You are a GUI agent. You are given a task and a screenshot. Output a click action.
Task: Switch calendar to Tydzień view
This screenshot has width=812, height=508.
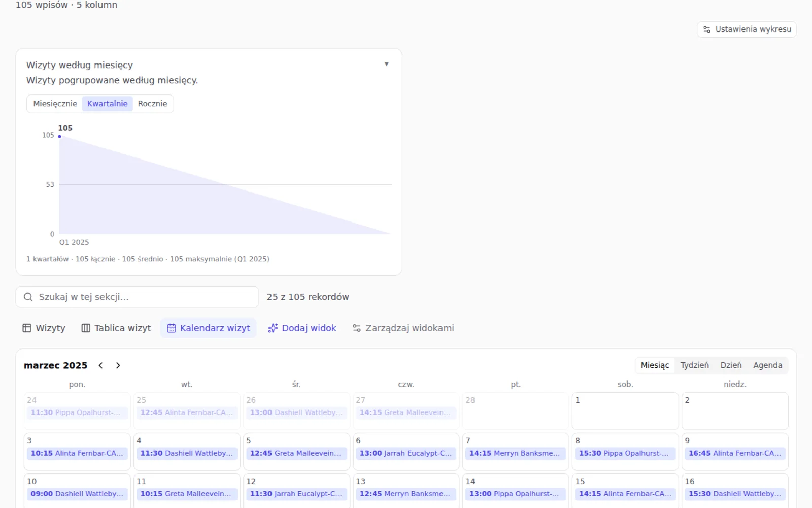click(x=694, y=365)
